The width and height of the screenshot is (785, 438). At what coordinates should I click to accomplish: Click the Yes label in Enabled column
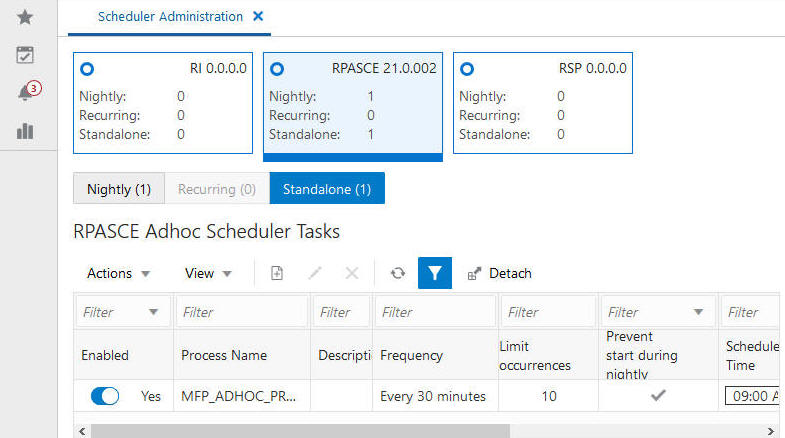coord(151,396)
